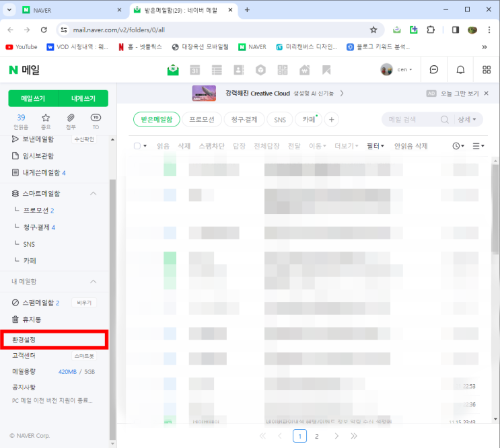Image resolution: width=500 pixels, height=448 pixels.
Task: Select the 받은메일함 inbox tab
Action: (157, 120)
